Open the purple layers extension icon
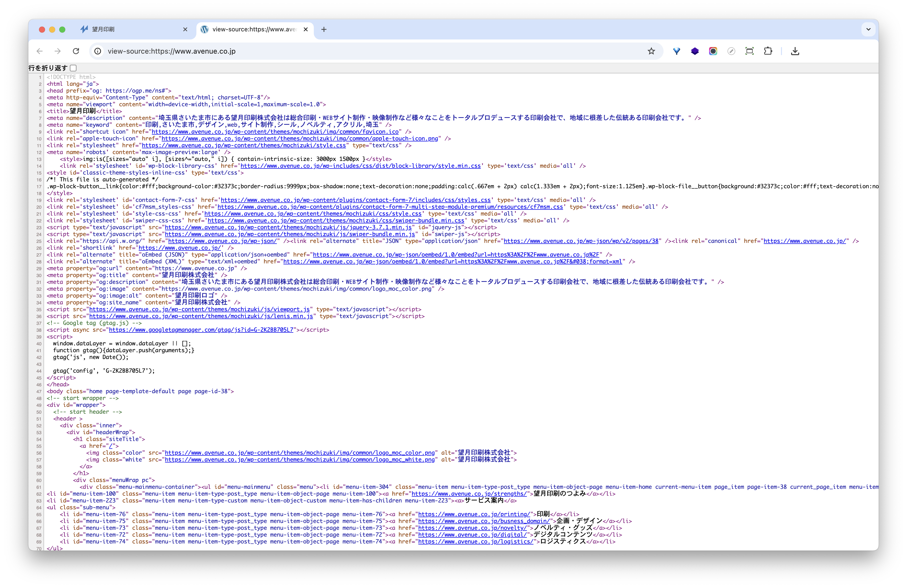This screenshot has width=907, height=588. click(x=695, y=51)
